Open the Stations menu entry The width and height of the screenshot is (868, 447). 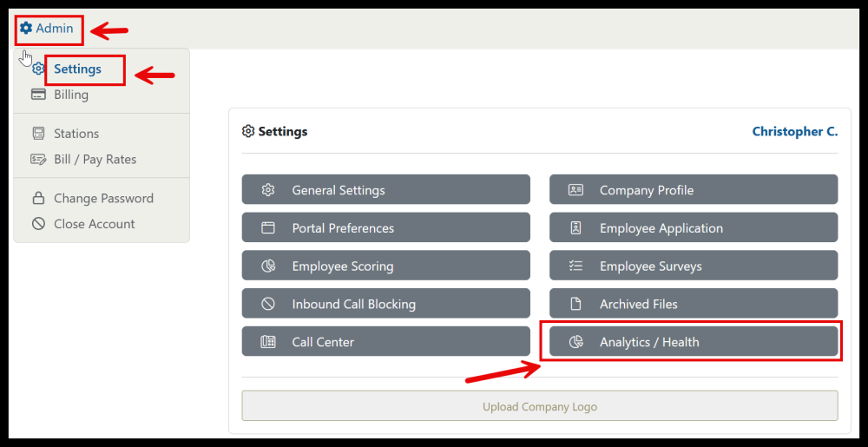pyautogui.click(x=76, y=134)
